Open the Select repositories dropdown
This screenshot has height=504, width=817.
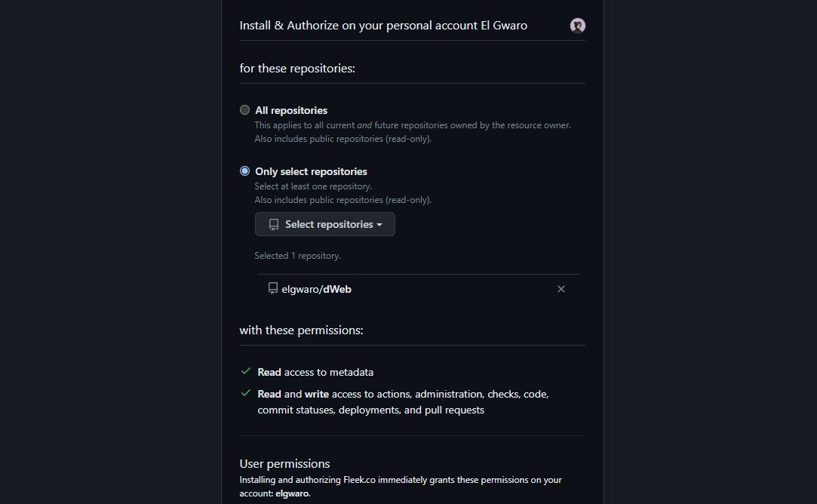point(324,224)
